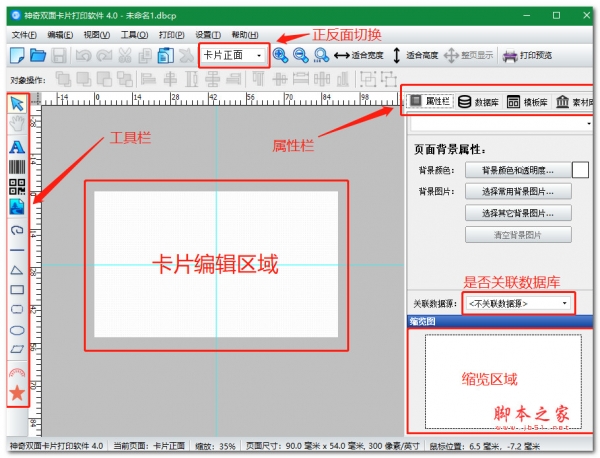The image size is (600, 458).
Task: Click the open file folder icon
Action: point(38,56)
